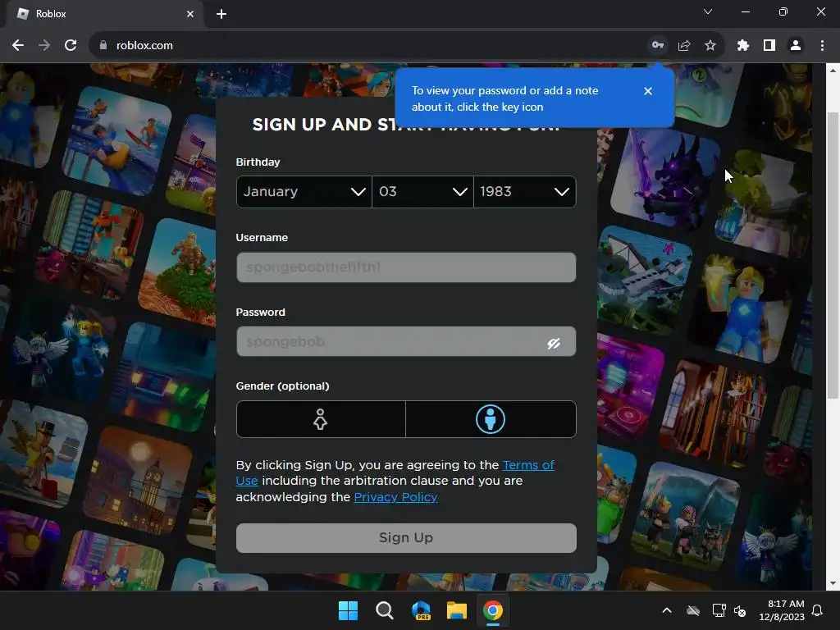This screenshot has width=840, height=630.
Task: Open the Privacy Policy link
Action: [395, 497]
